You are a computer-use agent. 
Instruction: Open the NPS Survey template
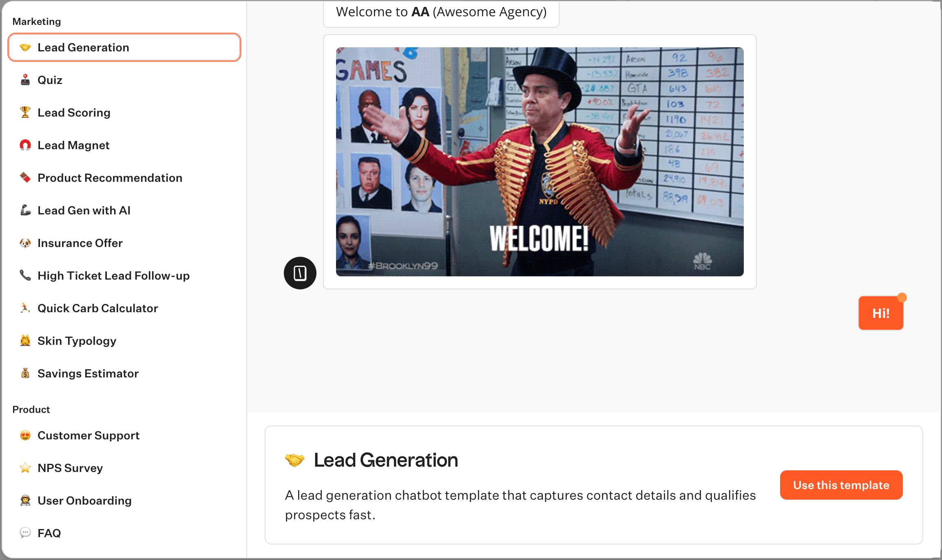(x=124, y=468)
